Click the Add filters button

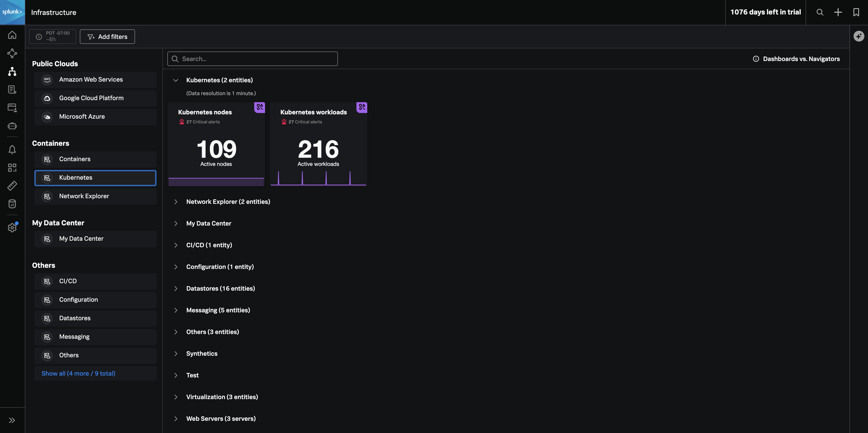(107, 37)
